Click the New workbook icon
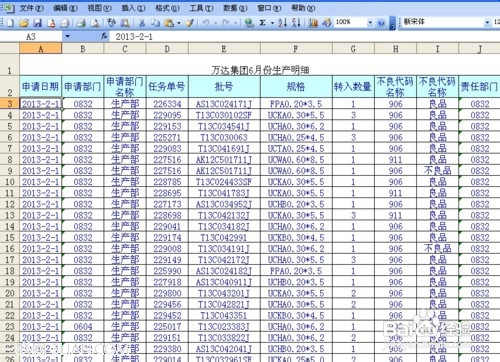 pyautogui.click(x=10, y=23)
